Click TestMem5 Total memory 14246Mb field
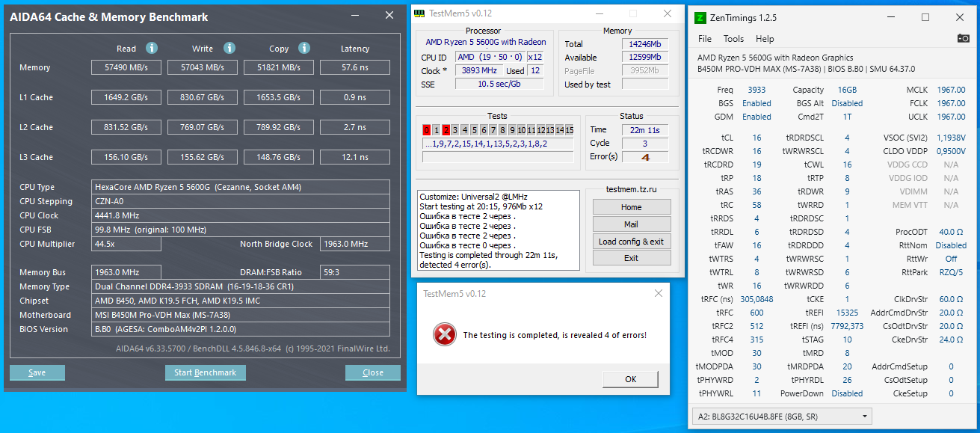Screen dimensions: 980x433 tap(645, 44)
